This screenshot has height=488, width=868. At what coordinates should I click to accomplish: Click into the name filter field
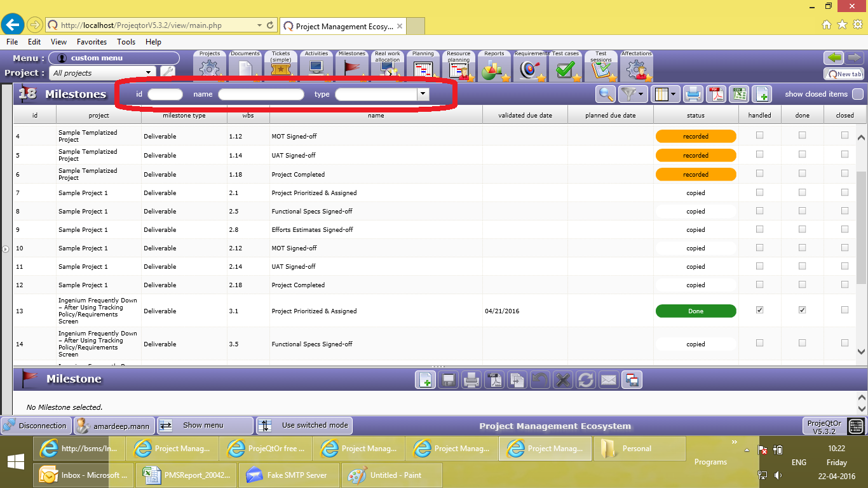(261, 94)
